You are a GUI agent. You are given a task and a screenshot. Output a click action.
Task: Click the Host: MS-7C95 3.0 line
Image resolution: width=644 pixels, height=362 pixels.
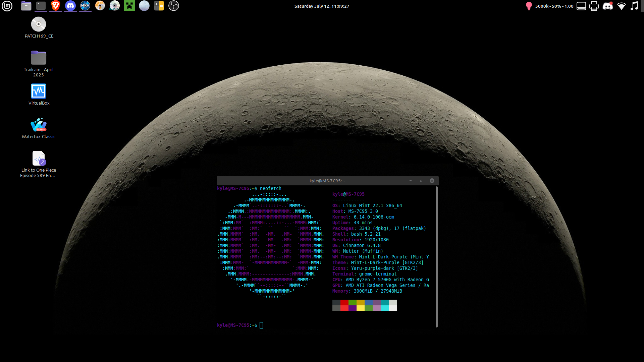coord(355,211)
